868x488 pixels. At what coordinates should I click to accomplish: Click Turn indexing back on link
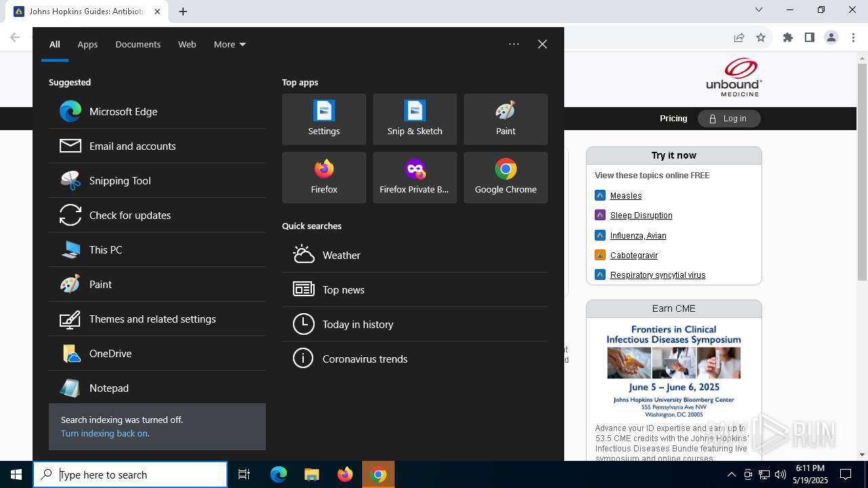tap(105, 434)
